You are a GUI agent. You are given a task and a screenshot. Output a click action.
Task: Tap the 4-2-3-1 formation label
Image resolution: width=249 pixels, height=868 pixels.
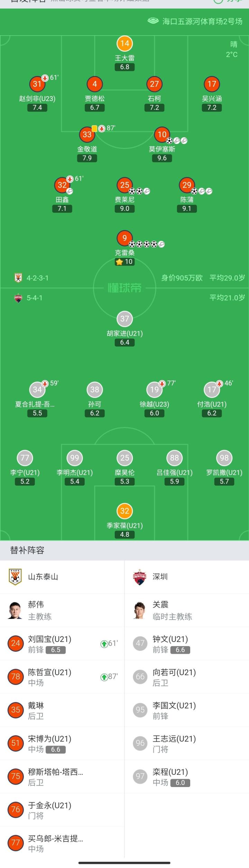(x=37, y=278)
